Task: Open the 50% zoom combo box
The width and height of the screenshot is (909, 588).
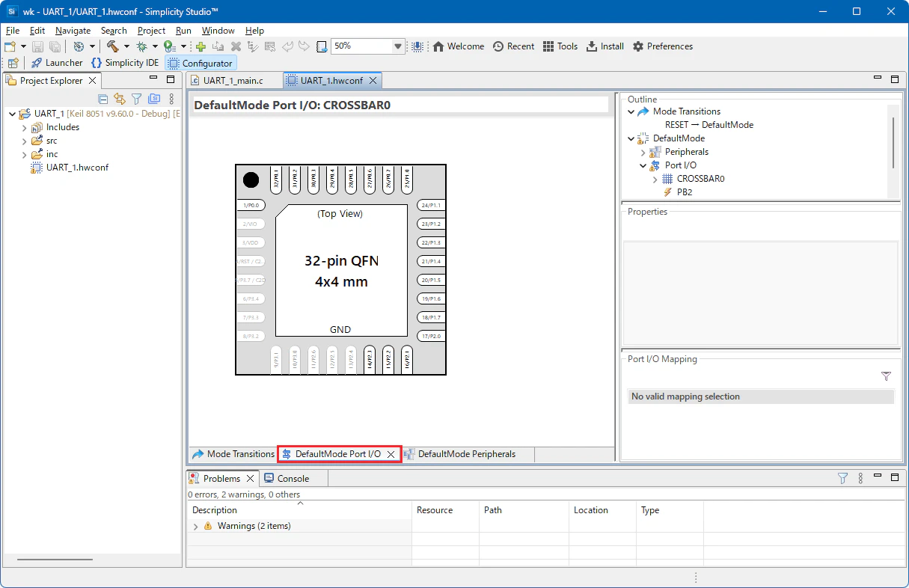Action: point(368,46)
